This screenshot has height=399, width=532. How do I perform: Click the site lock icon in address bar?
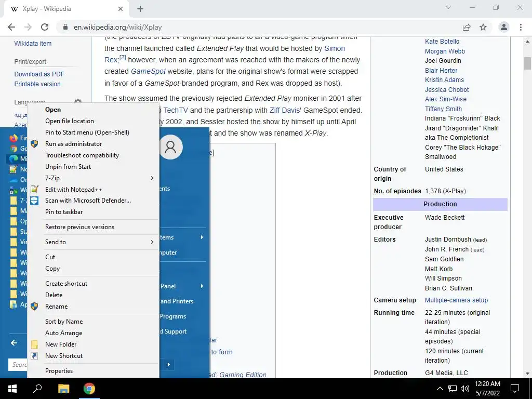(65, 27)
